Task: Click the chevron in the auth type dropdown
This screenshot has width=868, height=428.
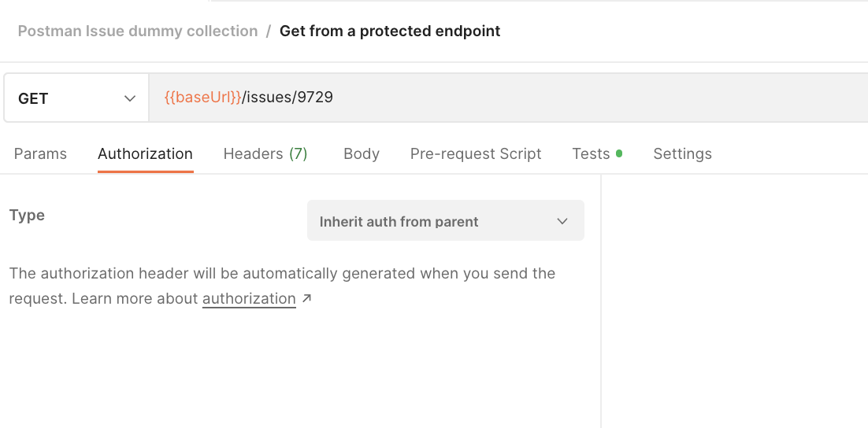Action: [562, 221]
